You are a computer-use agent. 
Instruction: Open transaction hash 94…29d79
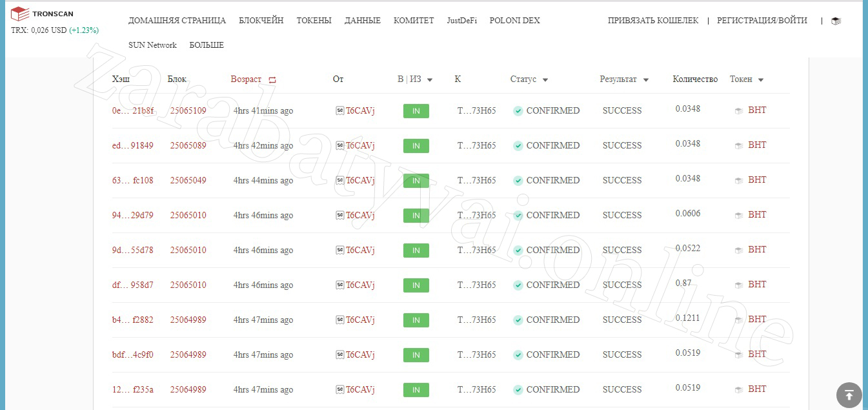pos(133,215)
